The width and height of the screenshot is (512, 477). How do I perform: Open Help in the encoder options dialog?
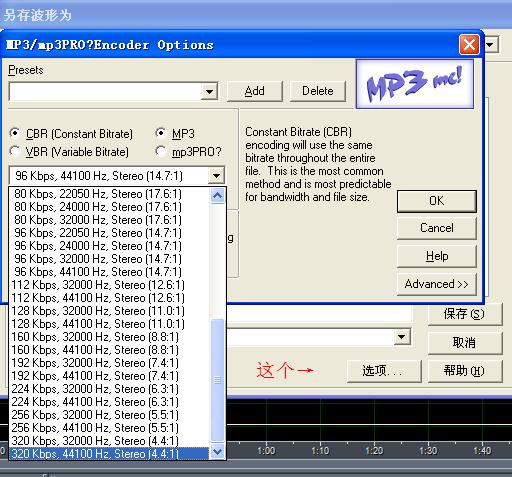coord(437,256)
